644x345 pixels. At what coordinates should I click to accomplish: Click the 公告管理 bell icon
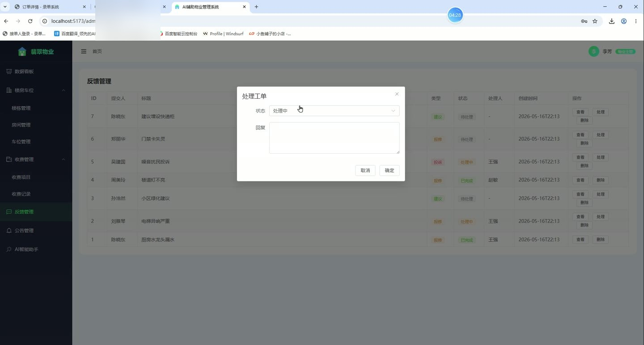click(x=9, y=231)
